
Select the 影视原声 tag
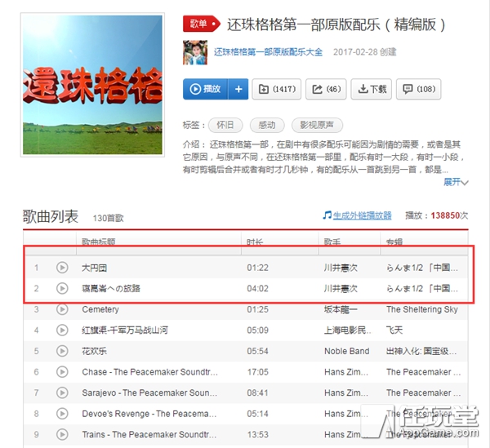click(x=317, y=125)
